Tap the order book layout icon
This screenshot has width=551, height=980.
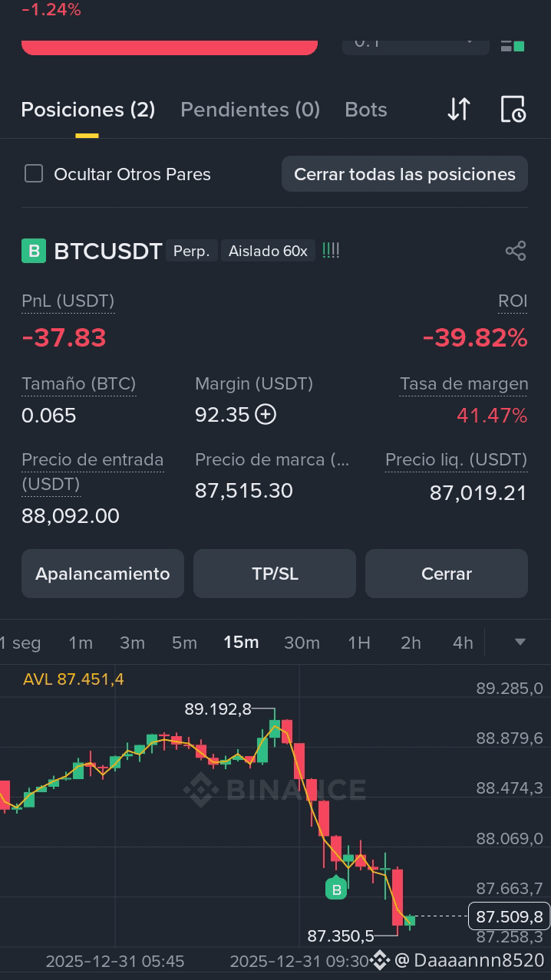513,45
